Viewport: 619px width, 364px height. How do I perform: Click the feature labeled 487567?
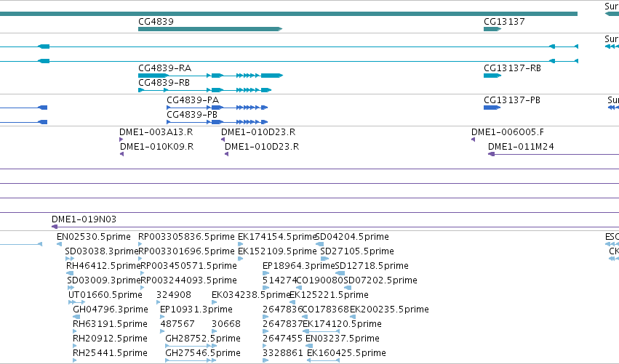pyautogui.click(x=177, y=324)
